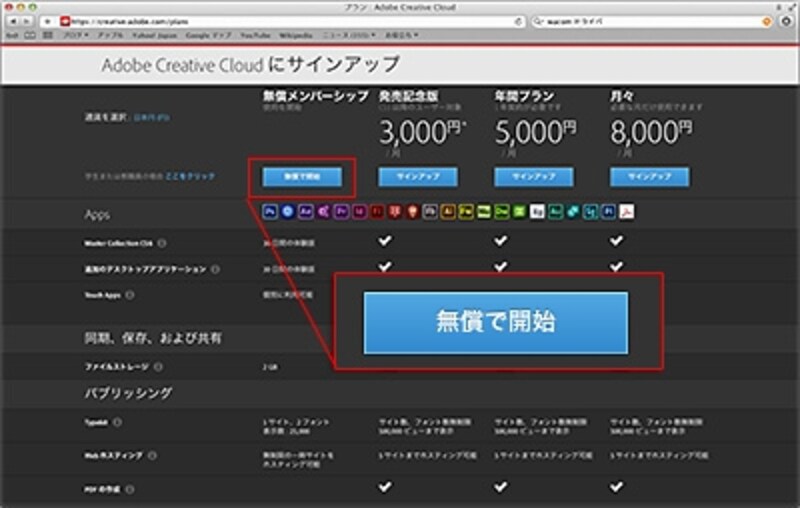Reload the page with the refresh icon
Image resolution: width=800 pixels, height=508 pixels.
[518, 21]
